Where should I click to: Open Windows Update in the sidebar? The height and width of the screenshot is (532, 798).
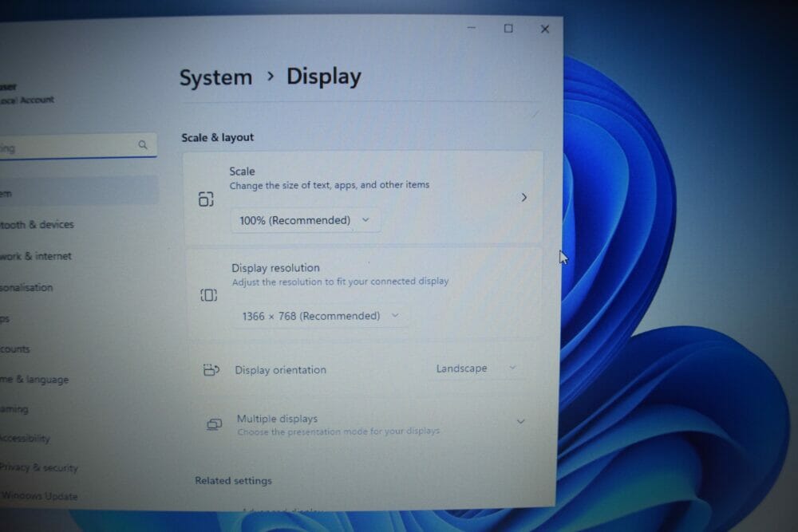[39, 495]
